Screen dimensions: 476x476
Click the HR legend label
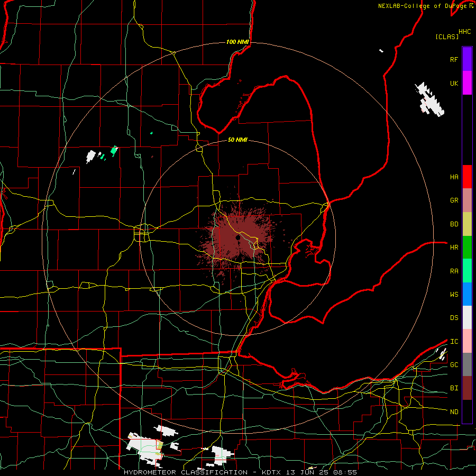pyautogui.click(x=454, y=248)
